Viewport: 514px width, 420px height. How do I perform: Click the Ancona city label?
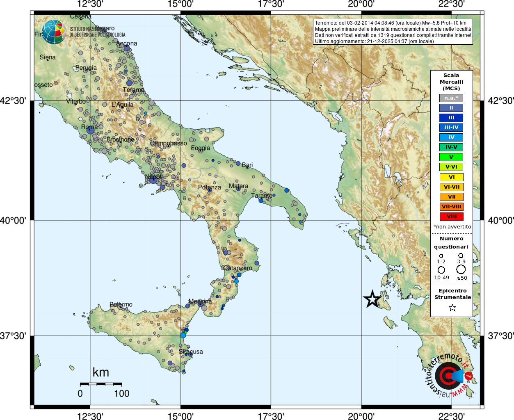127,43
